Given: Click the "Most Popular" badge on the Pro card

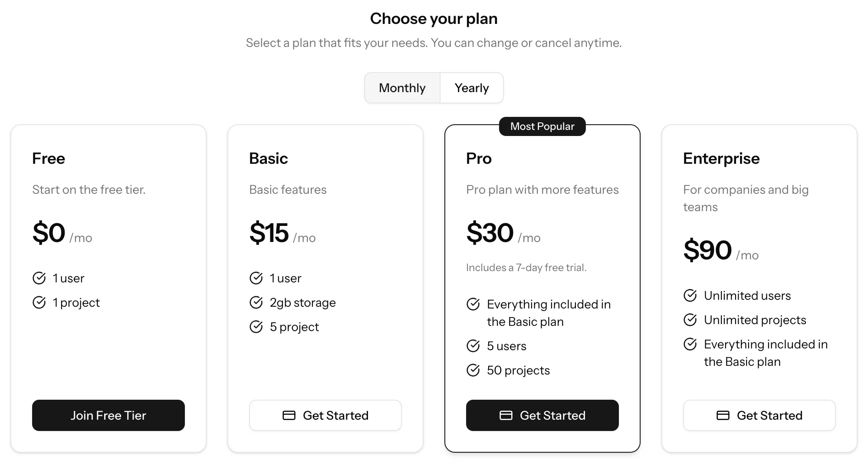Looking at the screenshot, I should coord(542,126).
